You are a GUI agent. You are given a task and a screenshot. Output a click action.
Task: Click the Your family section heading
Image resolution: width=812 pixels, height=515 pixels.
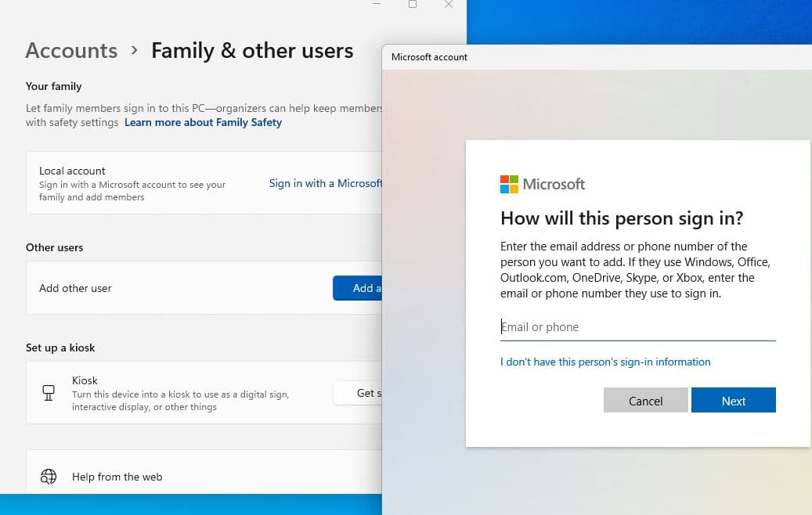[x=54, y=86]
